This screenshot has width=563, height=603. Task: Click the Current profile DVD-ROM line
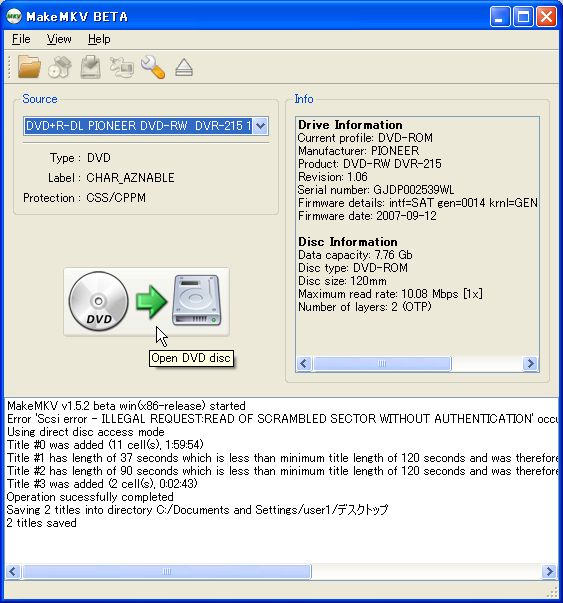click(365, 138)
